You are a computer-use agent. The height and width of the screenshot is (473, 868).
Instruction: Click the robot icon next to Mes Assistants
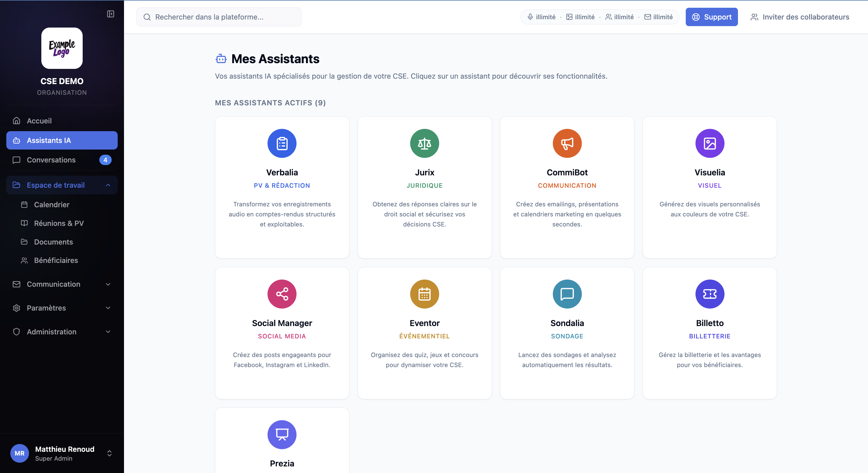pyautogui.click(x=221, y=59)
